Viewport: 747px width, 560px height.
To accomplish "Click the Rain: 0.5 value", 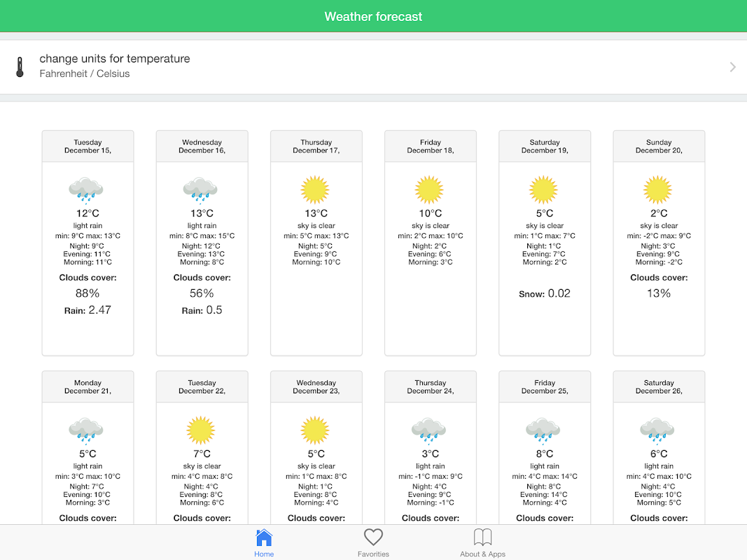I will pyautogui.click(x=202, y=310).
